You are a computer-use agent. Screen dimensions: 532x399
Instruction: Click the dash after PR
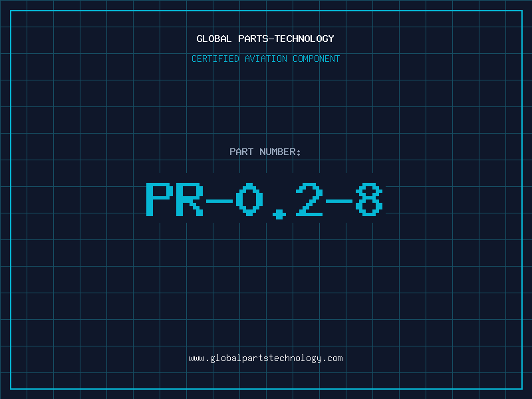click(219, 201)
